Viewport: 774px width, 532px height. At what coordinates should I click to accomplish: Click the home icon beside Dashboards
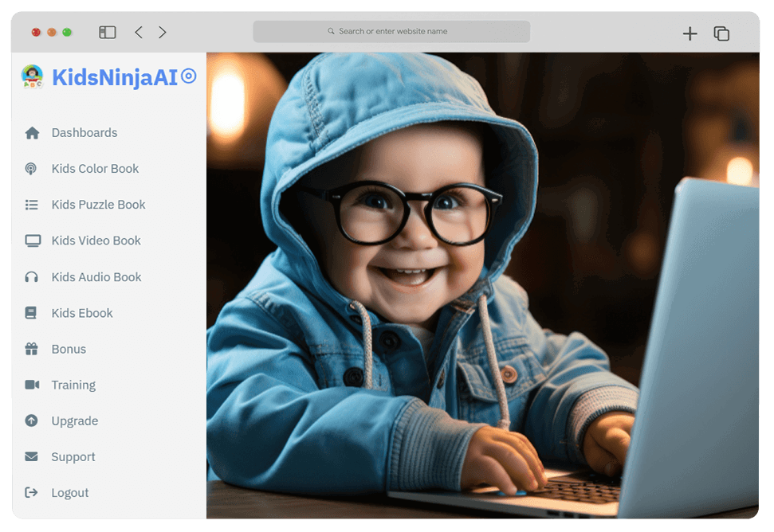pyautogui.click(x=32, y=133)
